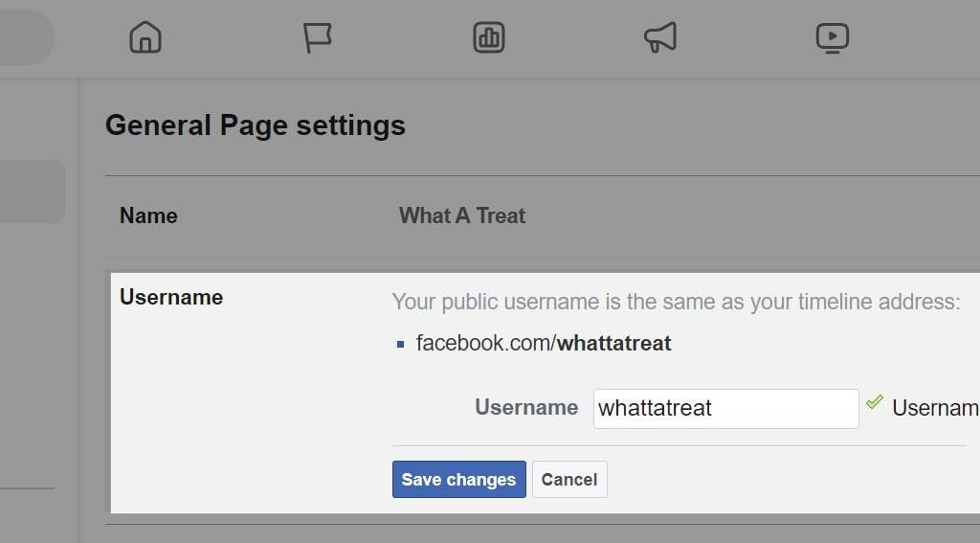Open the Pages flag icon

pos(317,38)
